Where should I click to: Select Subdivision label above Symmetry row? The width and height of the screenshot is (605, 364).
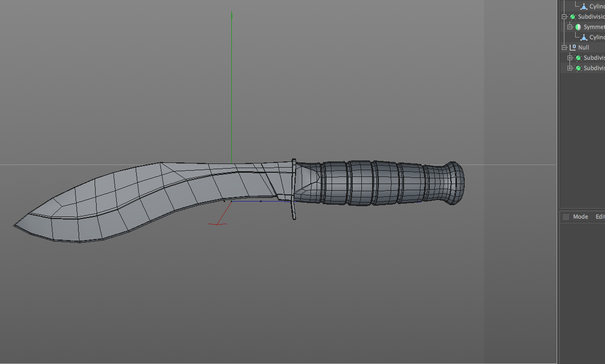coord(592,16)
